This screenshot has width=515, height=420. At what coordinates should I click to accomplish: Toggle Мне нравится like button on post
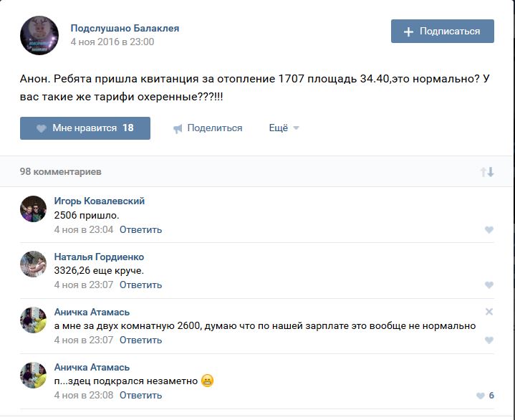pyautogui.click(x=85, y=128)
